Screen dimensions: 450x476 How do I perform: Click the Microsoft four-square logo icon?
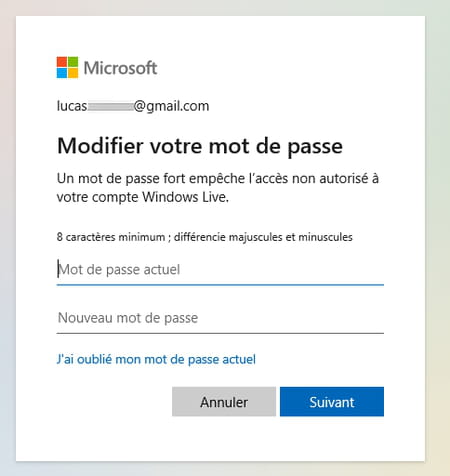click(67, 67)
